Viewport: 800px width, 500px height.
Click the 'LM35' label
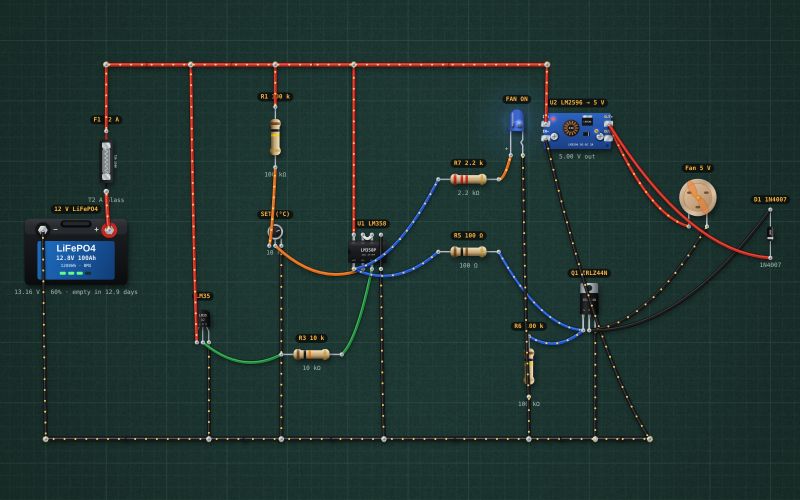coord(203,296)
